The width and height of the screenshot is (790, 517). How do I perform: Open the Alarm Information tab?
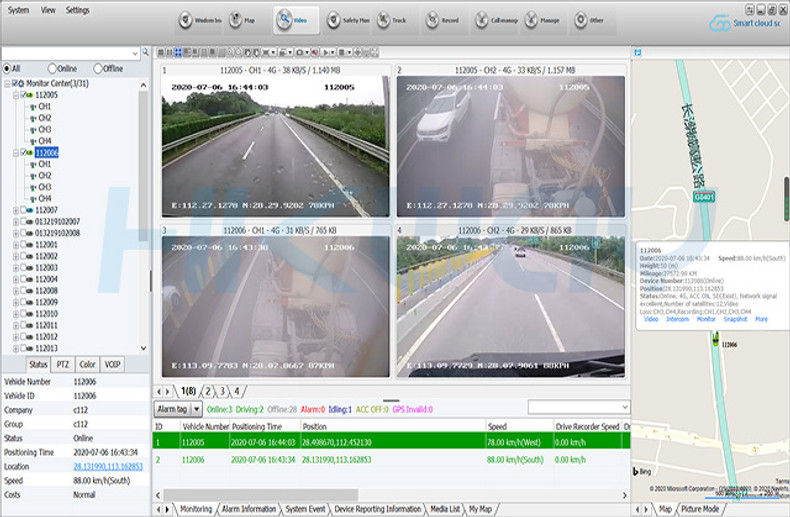249,509
